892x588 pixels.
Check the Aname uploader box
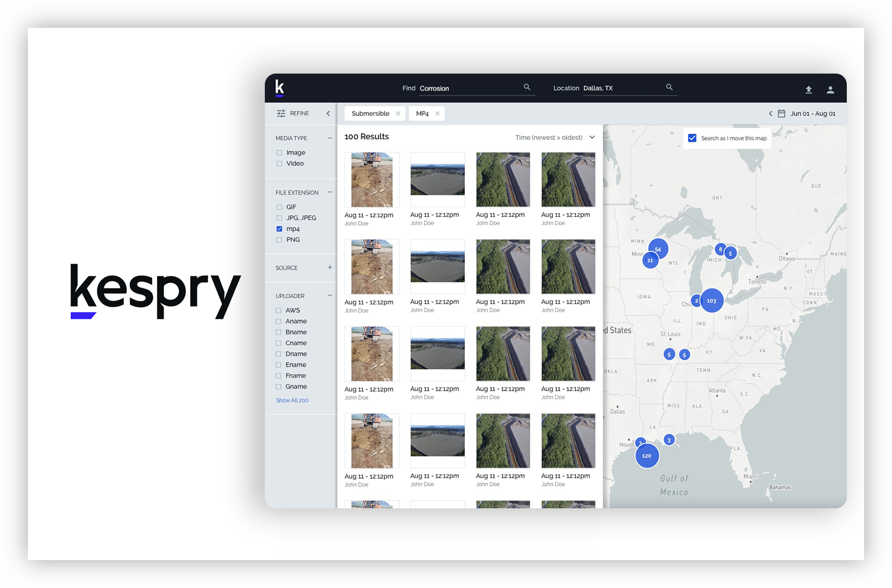point(279,322)
